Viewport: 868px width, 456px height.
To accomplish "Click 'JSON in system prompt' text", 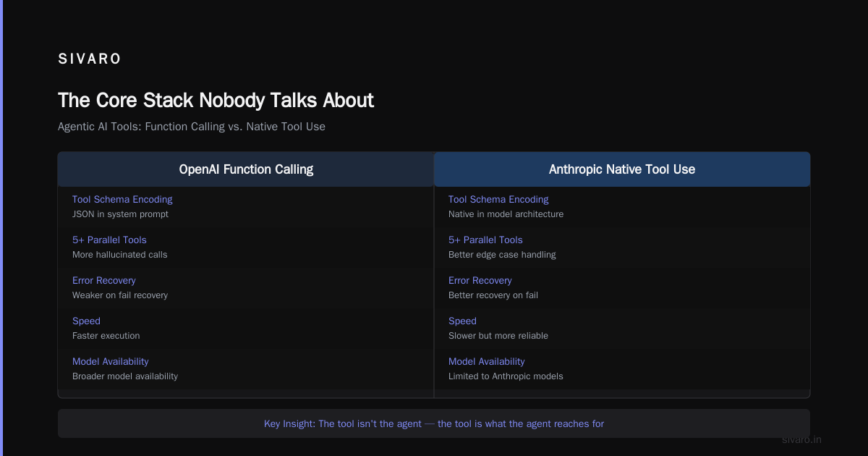I will coord(120,214).
